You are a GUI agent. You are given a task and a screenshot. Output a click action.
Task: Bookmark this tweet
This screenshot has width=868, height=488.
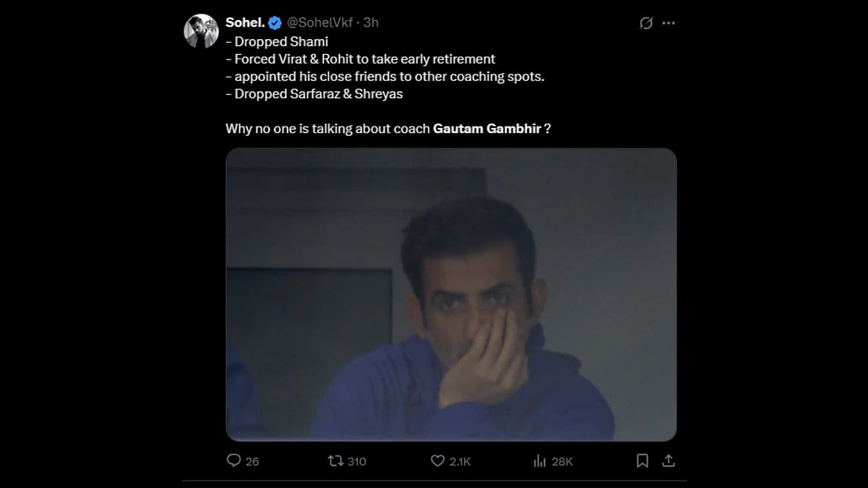(642, 461)
